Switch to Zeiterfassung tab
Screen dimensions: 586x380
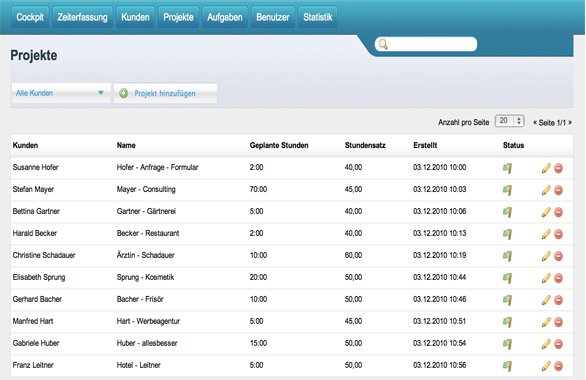click(82, 17)
